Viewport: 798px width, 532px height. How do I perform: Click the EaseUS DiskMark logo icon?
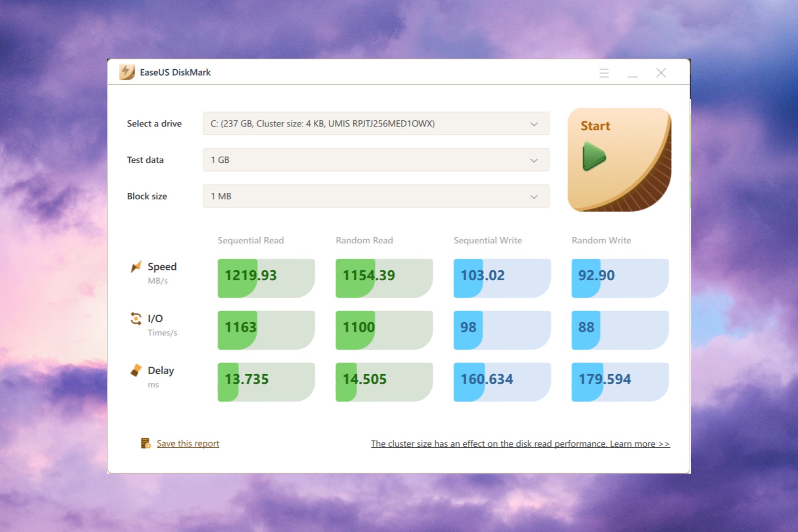point(127,72)
